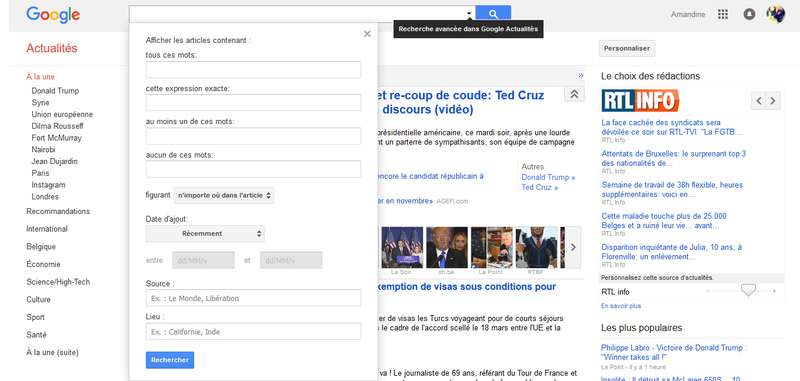
Task: Click 'En savoir plus' link
Action: pyautogui.click(x=621, y=306)
